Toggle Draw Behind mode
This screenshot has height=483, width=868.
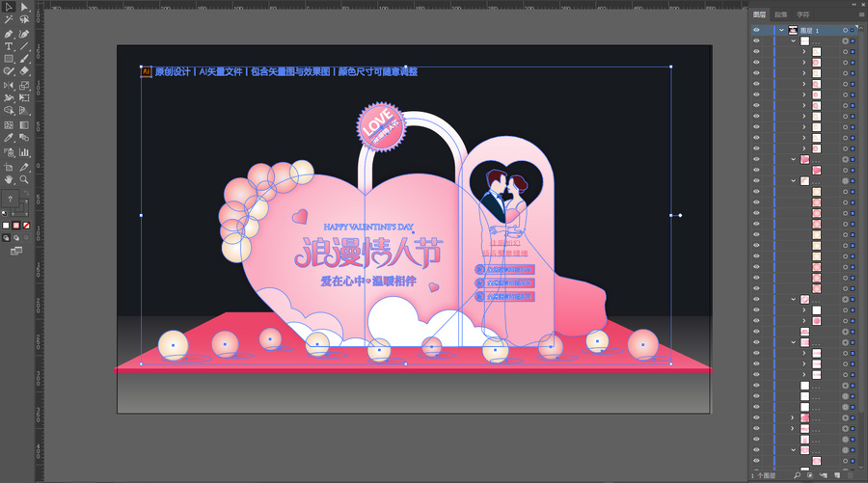coord(16,238)
